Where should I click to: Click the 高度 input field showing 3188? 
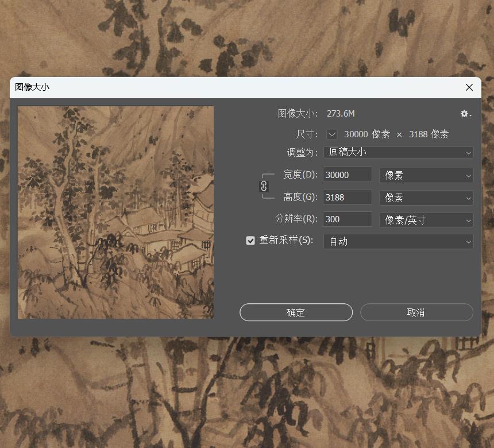(x=348, y=197)
